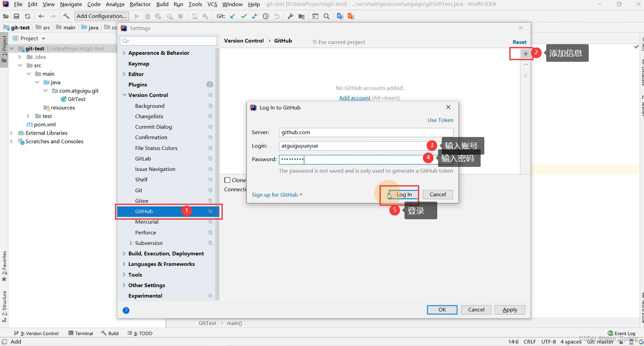644x346 pixels.
Task: Expand Languages & Frameworks settings group
Action: (x=124, y=264)
